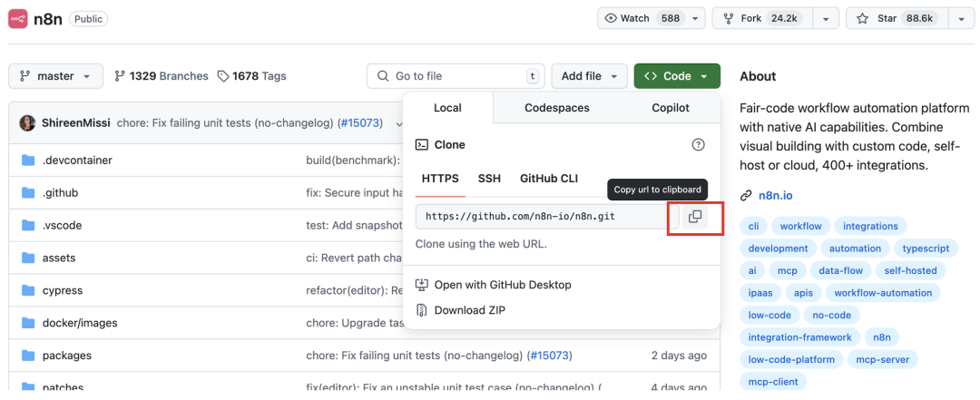Click the cli topic tag
The height and width of the screenshot is (400, 980).
[x=753, y=226]
